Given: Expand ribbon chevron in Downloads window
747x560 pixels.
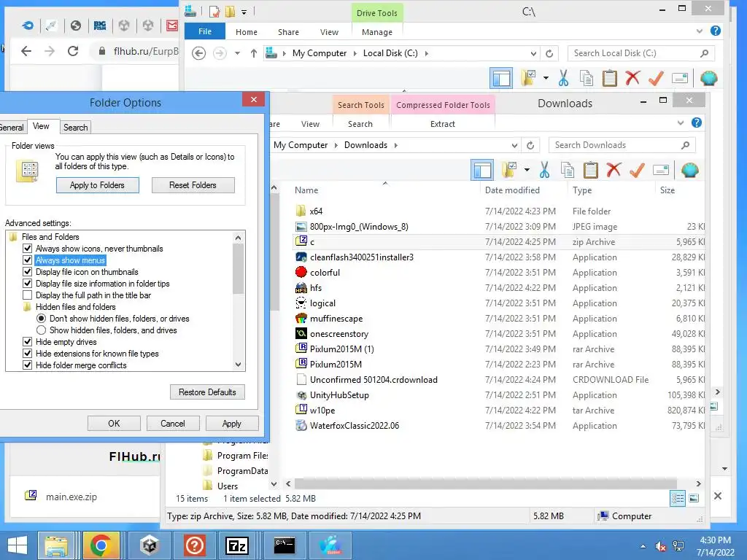Looking at the screenshot, I should (681, 122).
